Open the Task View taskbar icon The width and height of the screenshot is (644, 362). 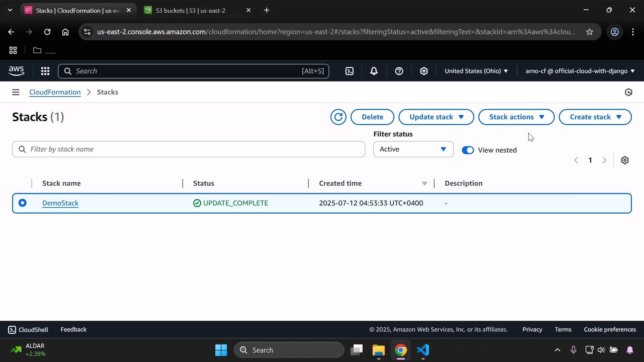(357, 350)
